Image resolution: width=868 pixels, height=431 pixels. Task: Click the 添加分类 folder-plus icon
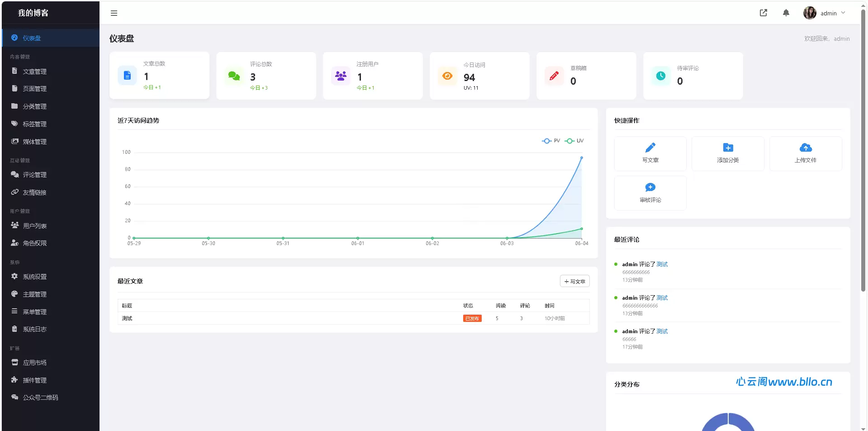pos(728,148)
